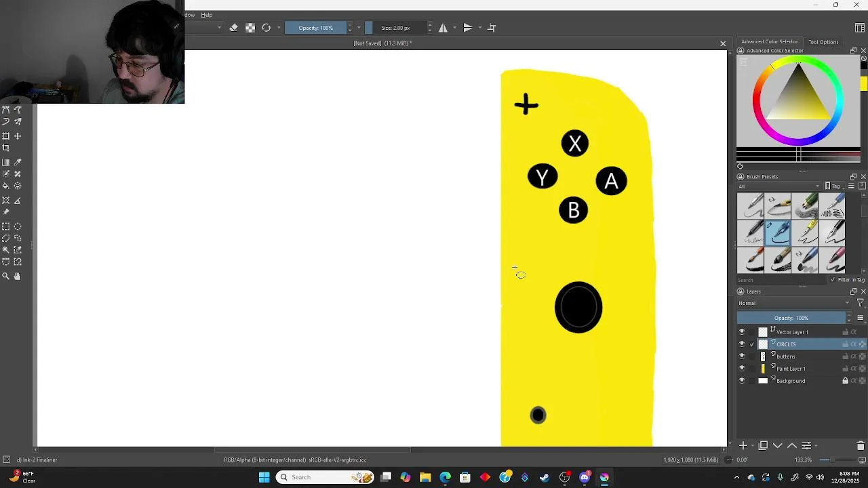Open layer properties dropdown arrow

click(x=814, y=446)
